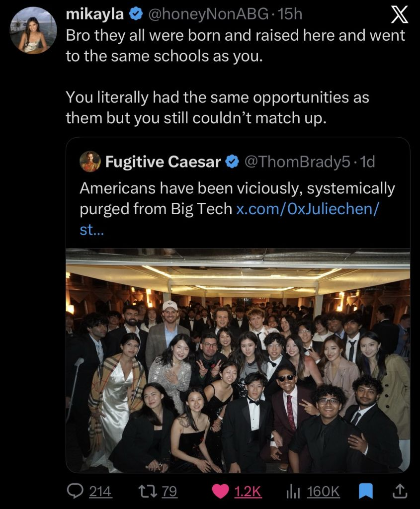Click the 214 replies count
Image resolution: width=420 pixels, height=509 pixels.
coord(100,492)
